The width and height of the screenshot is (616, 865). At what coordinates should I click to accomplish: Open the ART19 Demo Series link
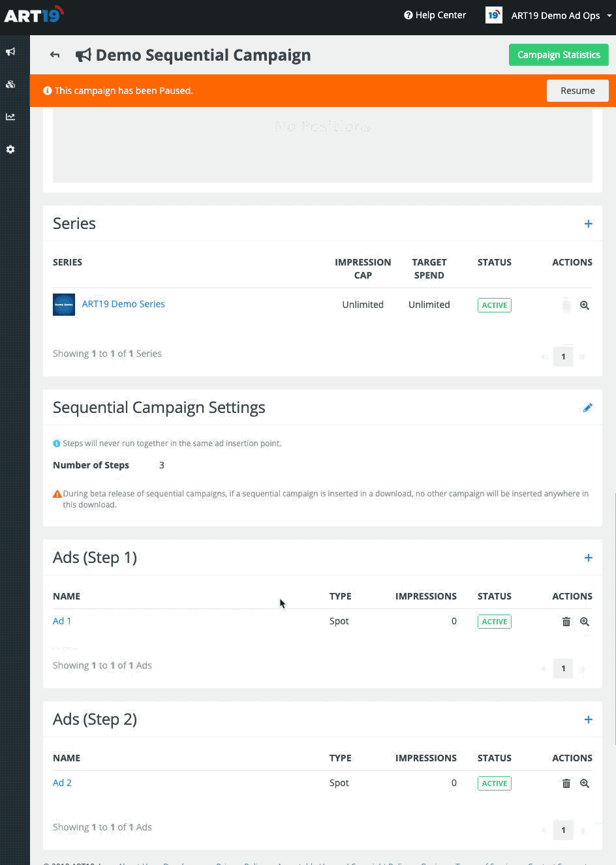(123, 304)
